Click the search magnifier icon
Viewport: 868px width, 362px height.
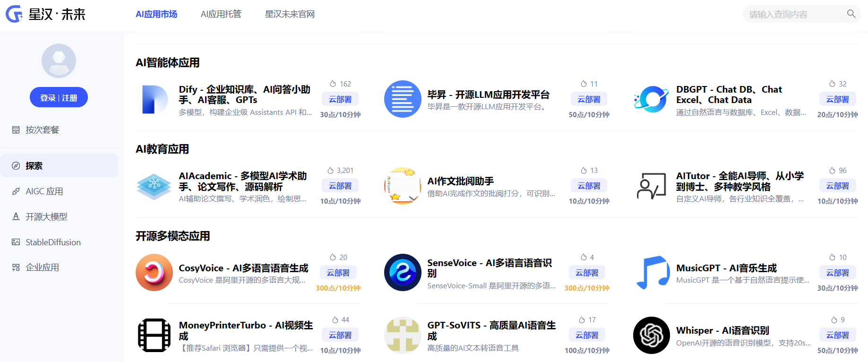click(851, 14)
